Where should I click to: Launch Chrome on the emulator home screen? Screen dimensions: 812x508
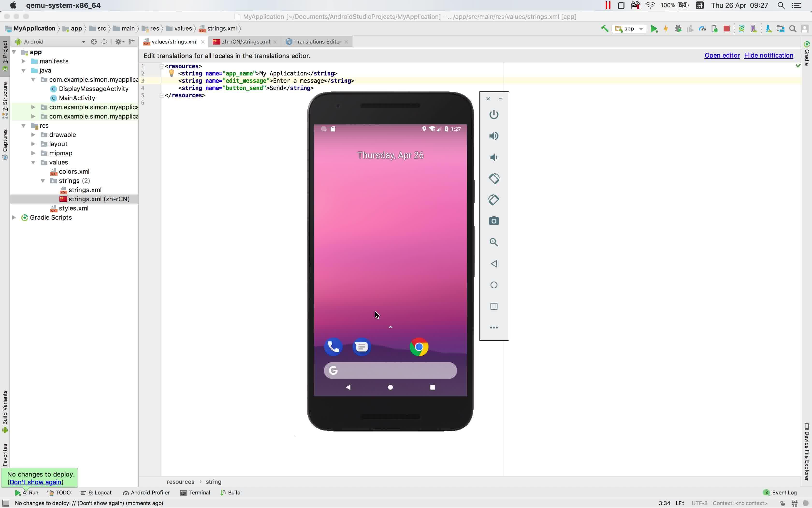click(x=419, y=347)
